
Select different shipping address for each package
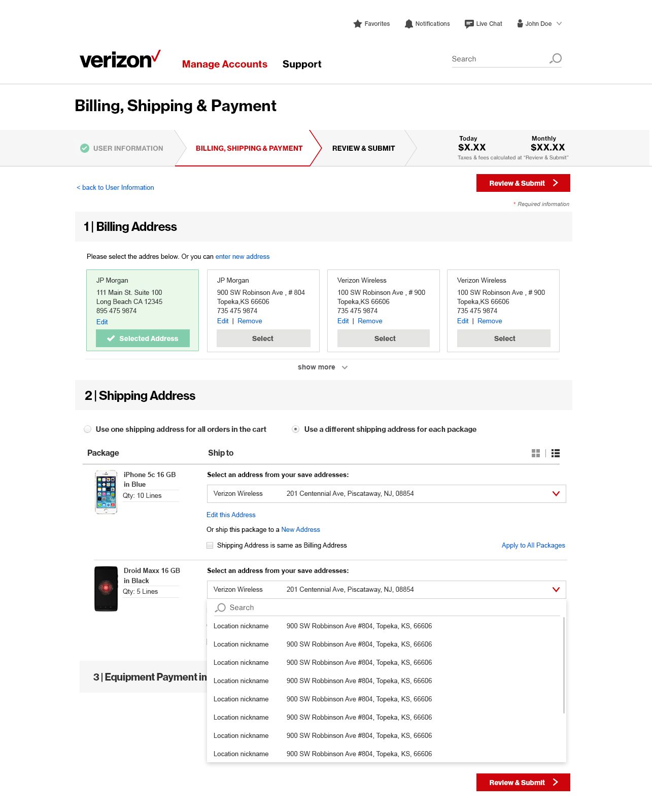coord(295,429)
